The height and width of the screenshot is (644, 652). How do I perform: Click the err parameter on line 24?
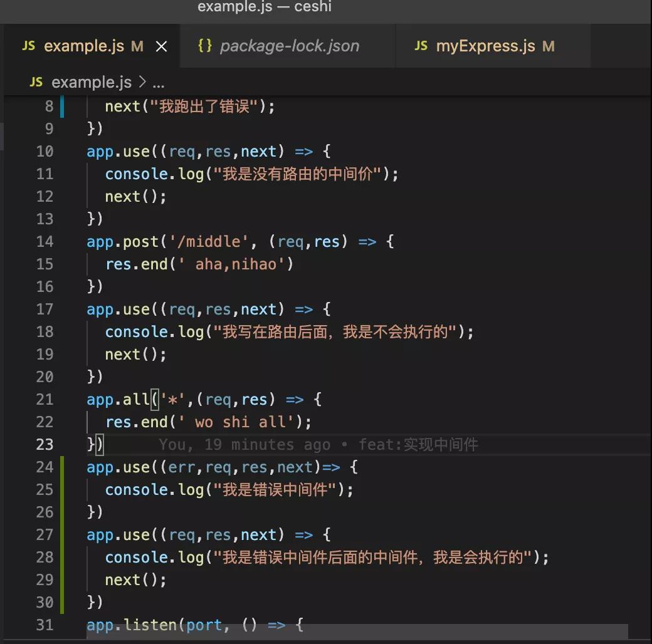pyautogui.click(x=182, y=467)
